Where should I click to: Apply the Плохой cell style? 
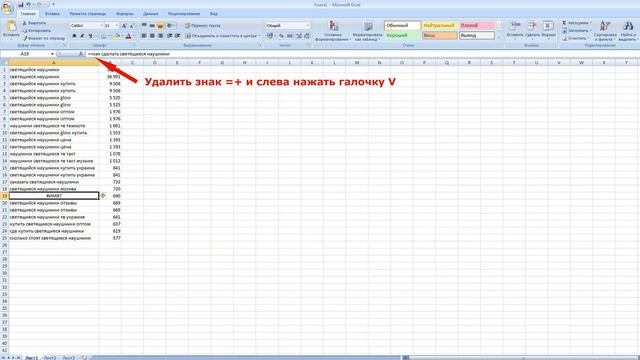[476, 26]
